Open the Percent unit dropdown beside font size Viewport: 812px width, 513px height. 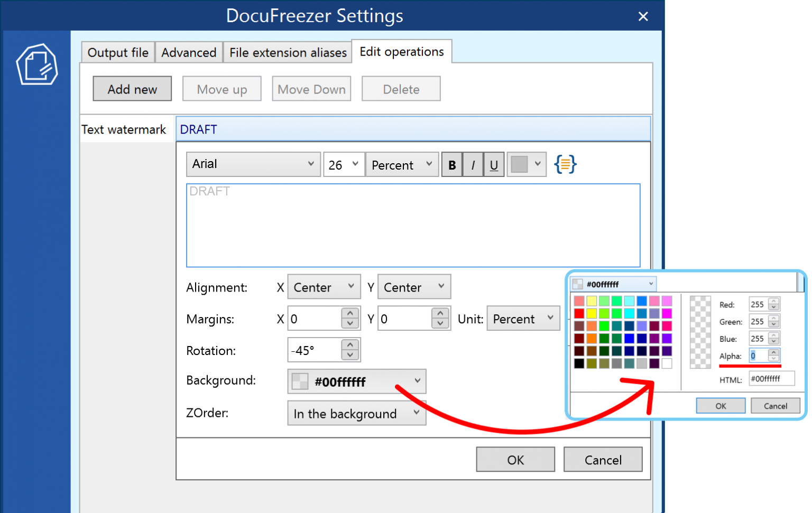402,164
